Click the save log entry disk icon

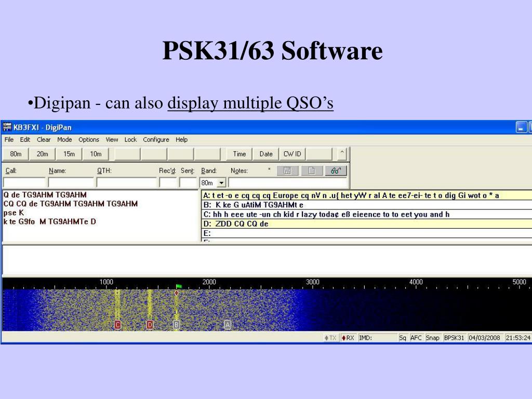287,170
